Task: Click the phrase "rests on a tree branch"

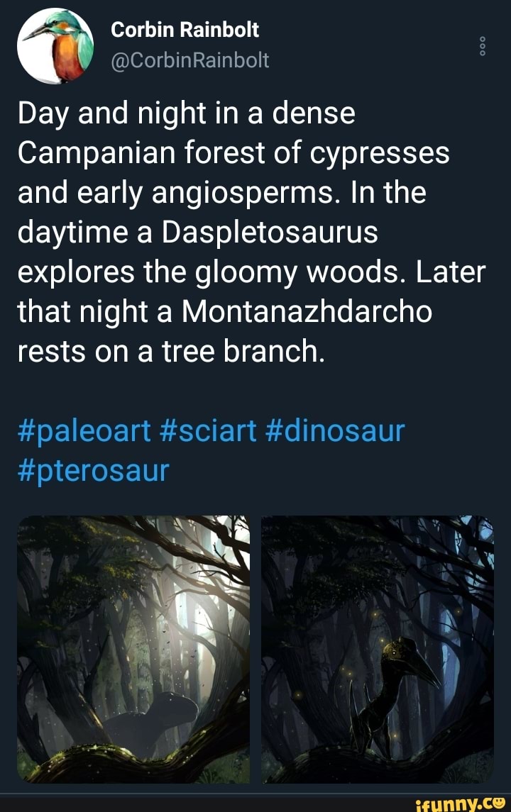Action: click(170, 350)
